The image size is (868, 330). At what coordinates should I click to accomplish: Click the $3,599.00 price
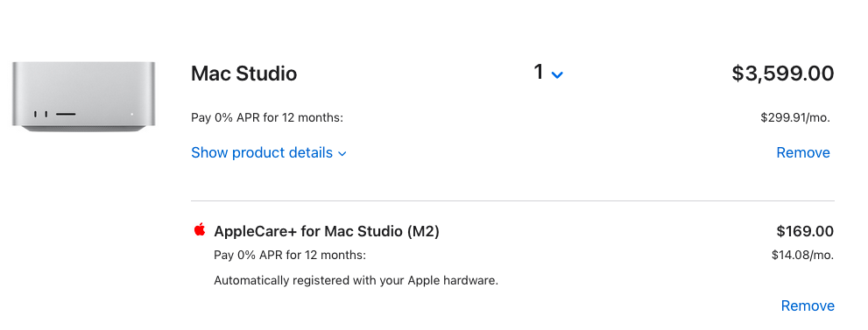[x=783, y=74]
